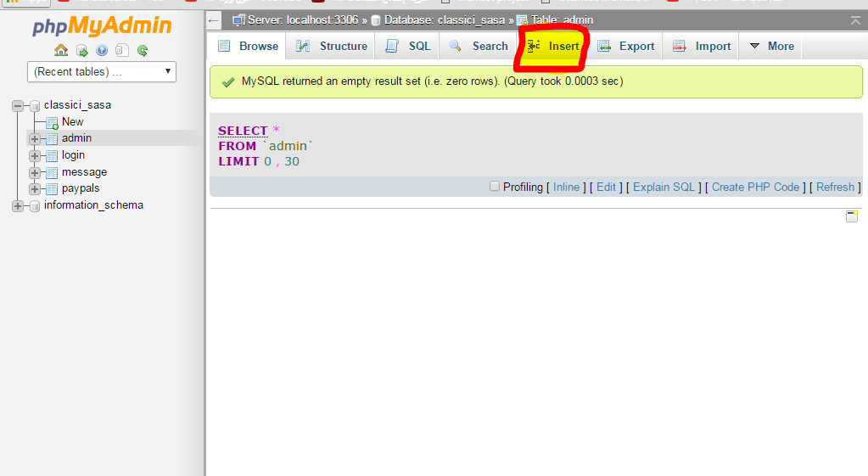Click the New table icon in tree
Image resolution: width=868 pixels, height=476 pixels.
pyautogui.click(x=52, y=122)
